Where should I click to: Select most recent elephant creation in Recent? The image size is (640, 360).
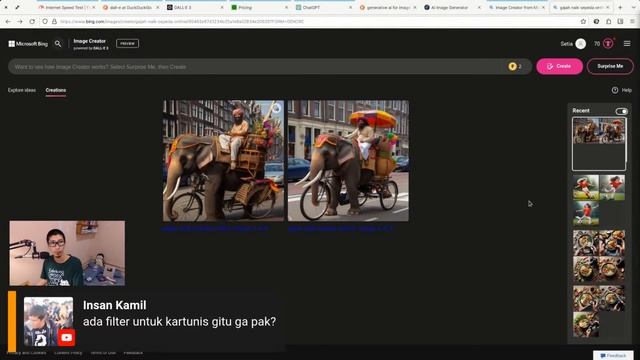pos(599,144)
